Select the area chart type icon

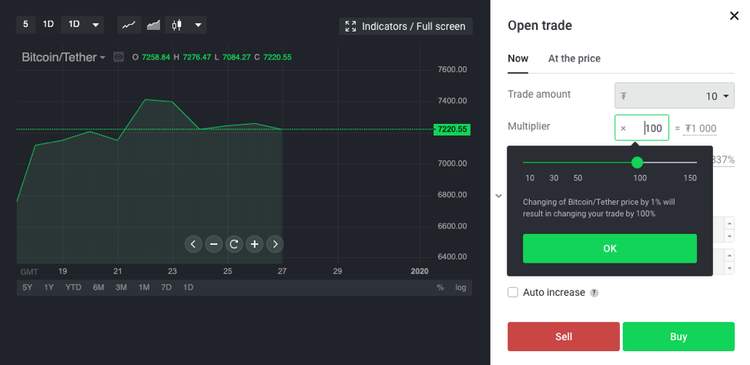click(153, 25)
